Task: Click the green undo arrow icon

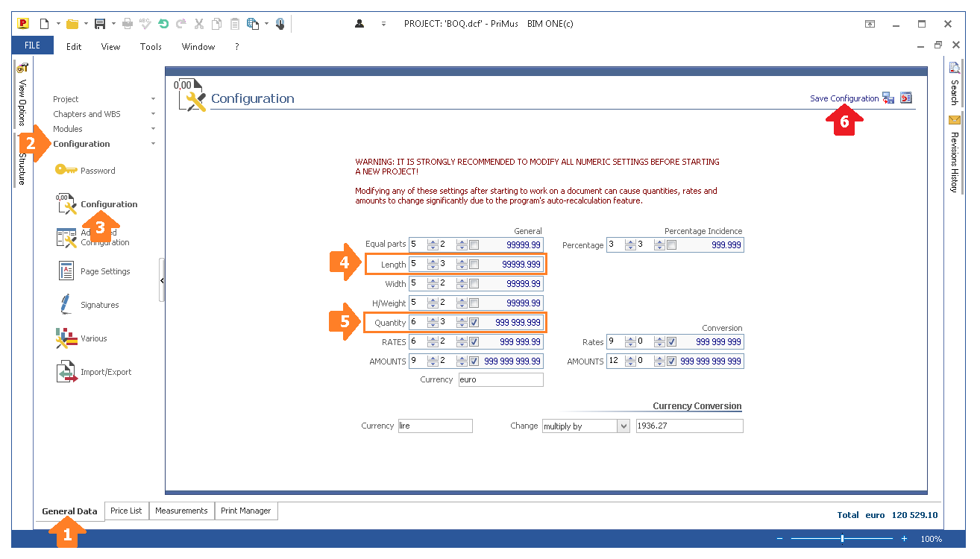Action: tap(163, 24)
